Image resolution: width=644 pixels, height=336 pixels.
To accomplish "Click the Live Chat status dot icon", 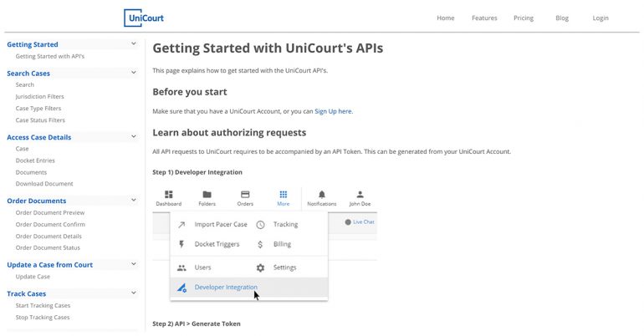I will 348,222.
